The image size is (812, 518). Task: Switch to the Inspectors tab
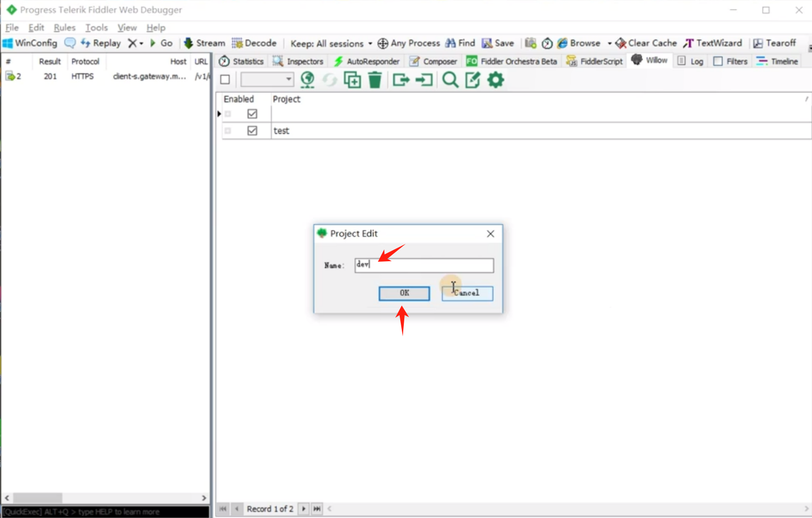click(x=298, y=61)
